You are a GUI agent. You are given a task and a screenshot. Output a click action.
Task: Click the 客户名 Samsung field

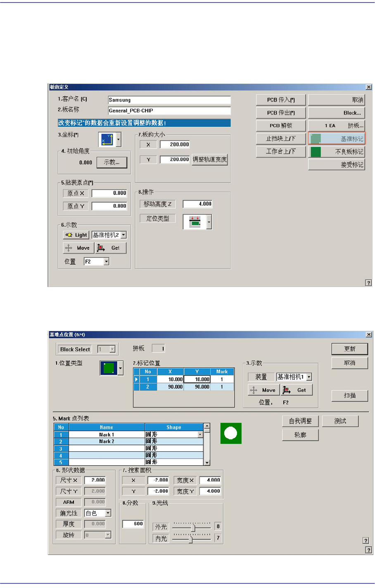click(x=169, y=100)
